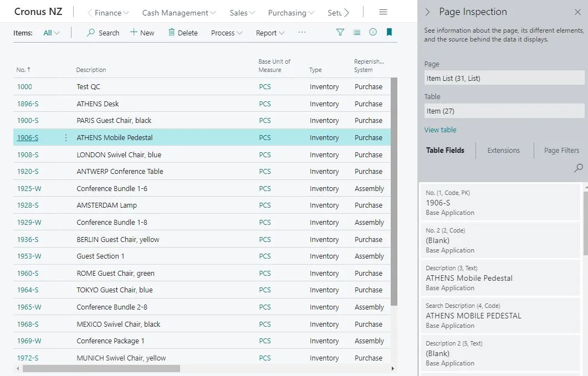
Task: Click BERLIN Guest Chair, yellow description
Action: (x=117, y=240)
